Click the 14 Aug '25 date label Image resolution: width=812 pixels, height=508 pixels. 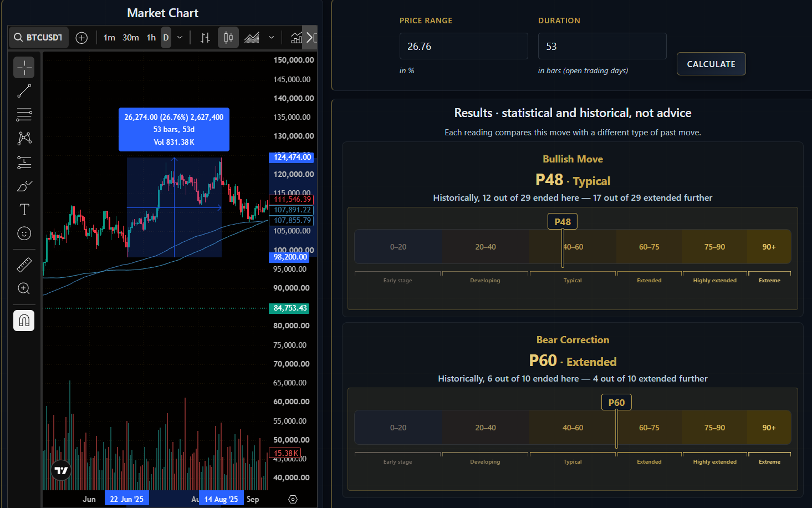(221, 499)
